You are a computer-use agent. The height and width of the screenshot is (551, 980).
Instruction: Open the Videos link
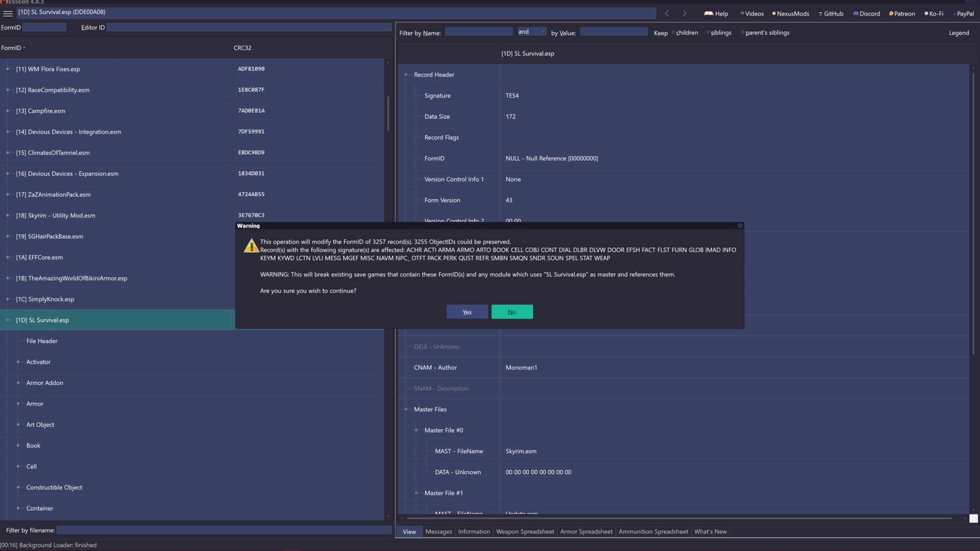coord(752,14)
